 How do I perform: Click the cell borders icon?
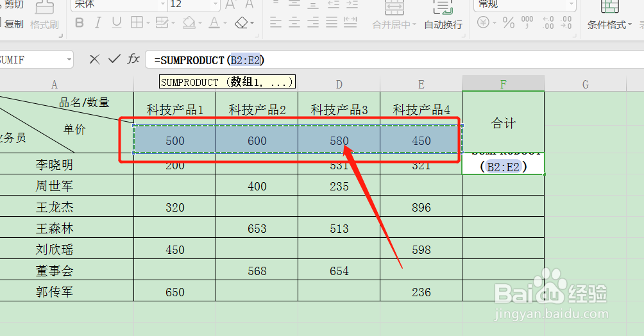(x=137, y=22)
